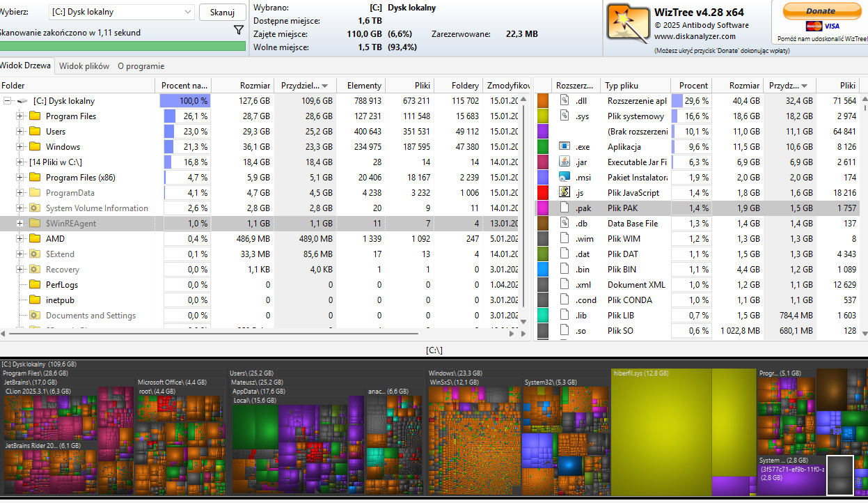Switch to the Widok plików tab
Image resolution: width=868 pixels, height=503 pixels.
[84, 66]
